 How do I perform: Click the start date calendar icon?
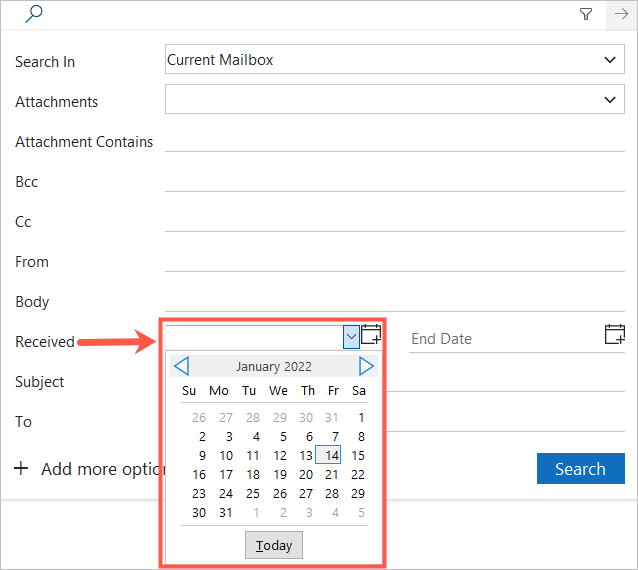click(371, 335)
